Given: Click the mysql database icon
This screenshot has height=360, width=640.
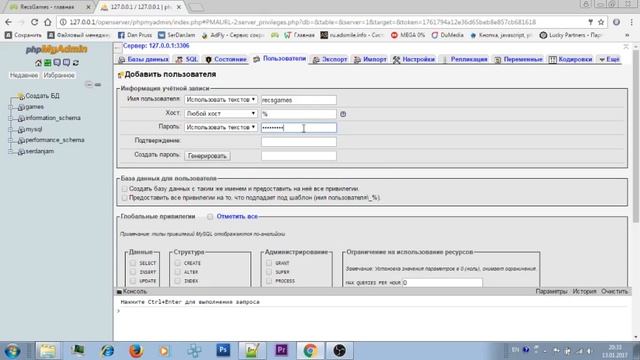Looking at the screenshot, I should 21,130.
